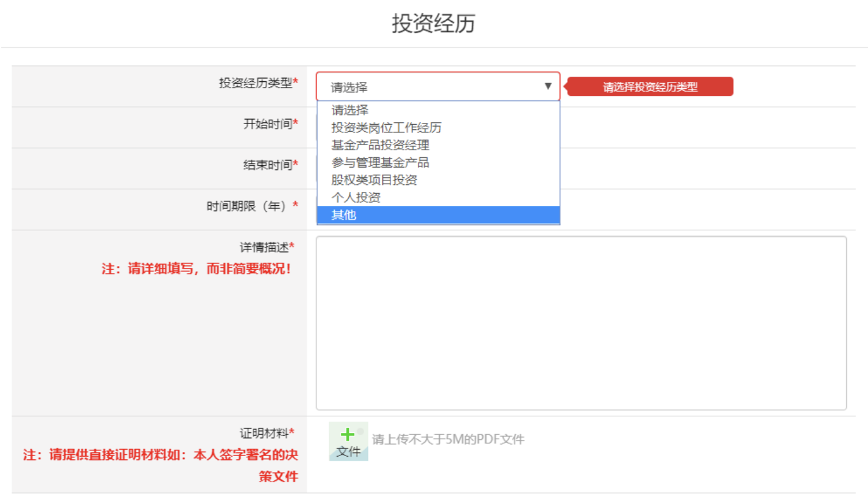
Task: Click the 请上传不大于5M的PDF文件 hint text
Action: pos(448,439)
